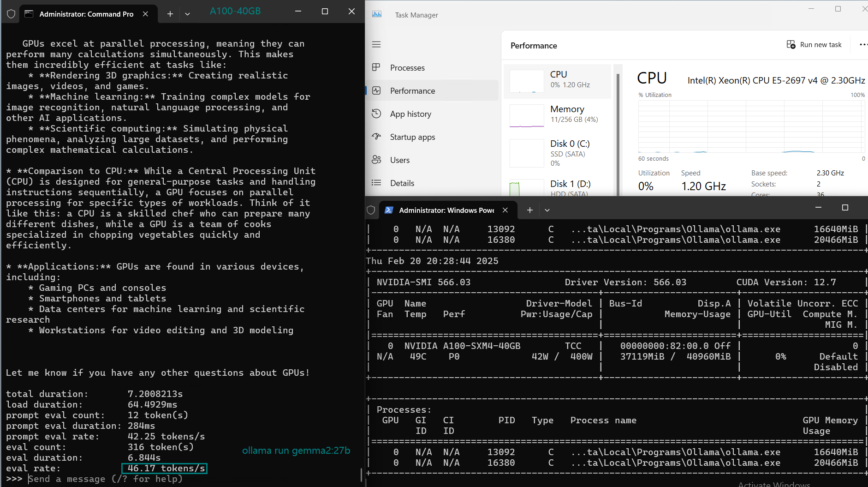Click the Performance pulse icon
The image size is (868, 487).
[376, 90]
